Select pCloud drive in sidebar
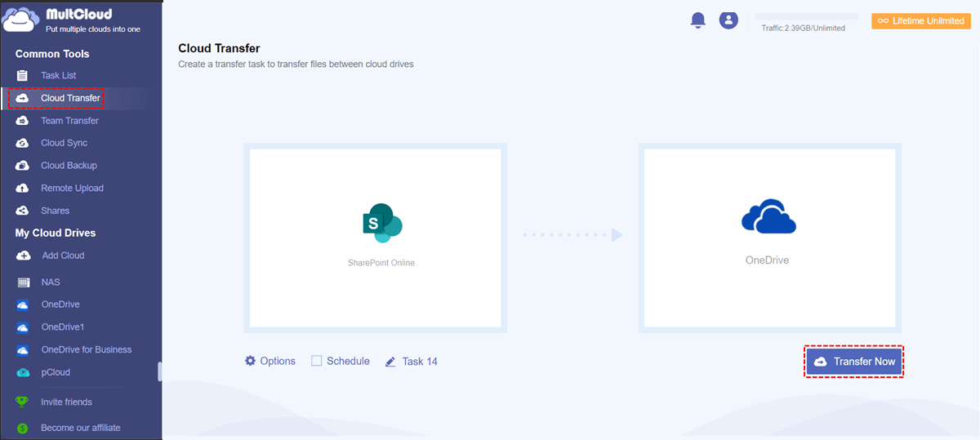 [x=55, y=372]
